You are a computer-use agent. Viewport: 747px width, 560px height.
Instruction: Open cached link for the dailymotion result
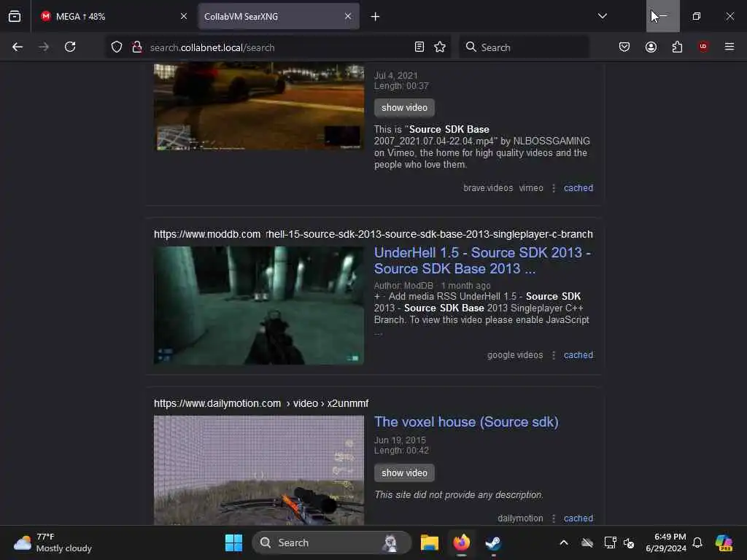click(578, 518)
